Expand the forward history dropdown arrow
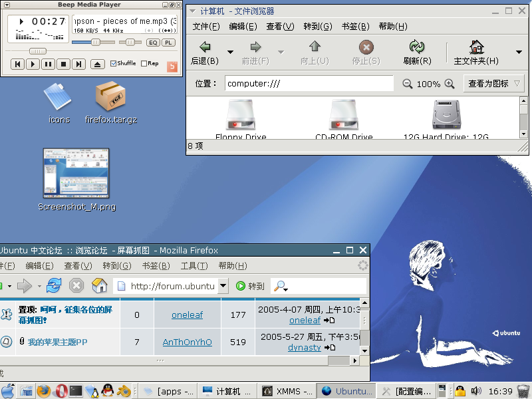Image resolution: width=532 pixels, height=399 pixels. (x=281, y=52)
